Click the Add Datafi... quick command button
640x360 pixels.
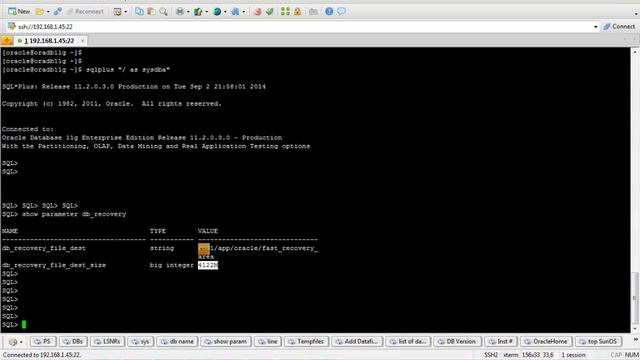coord(357,341)
